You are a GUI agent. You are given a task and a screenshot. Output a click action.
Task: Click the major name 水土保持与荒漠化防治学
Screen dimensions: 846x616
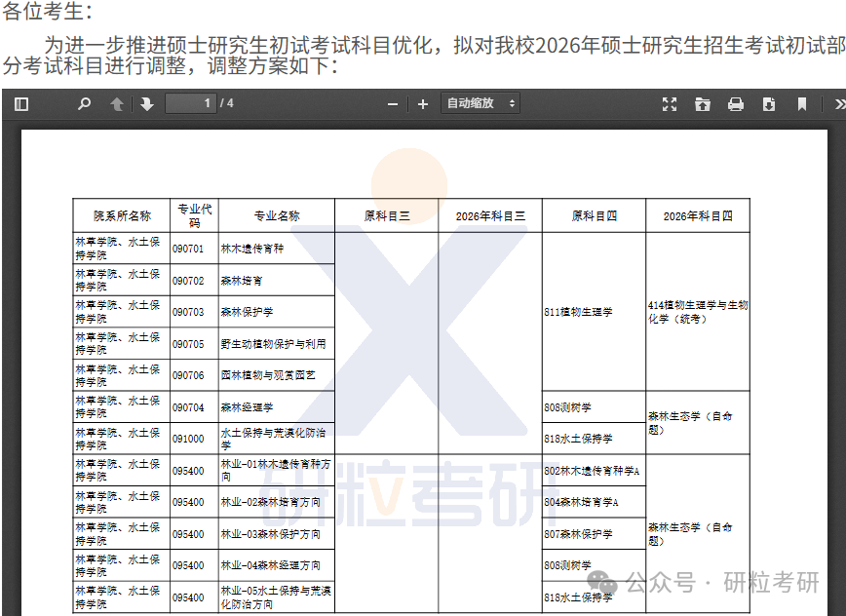273,439
